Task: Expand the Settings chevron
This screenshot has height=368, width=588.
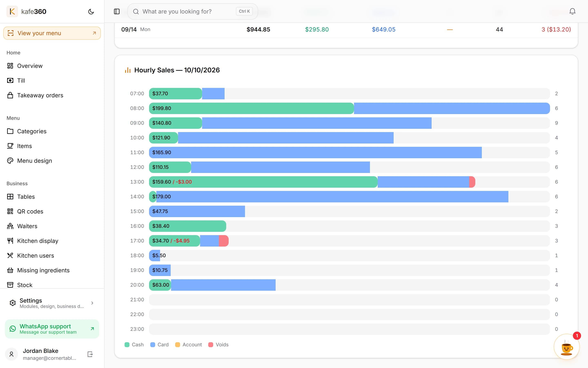Action: pyautogui.click(x=92, y=303)
